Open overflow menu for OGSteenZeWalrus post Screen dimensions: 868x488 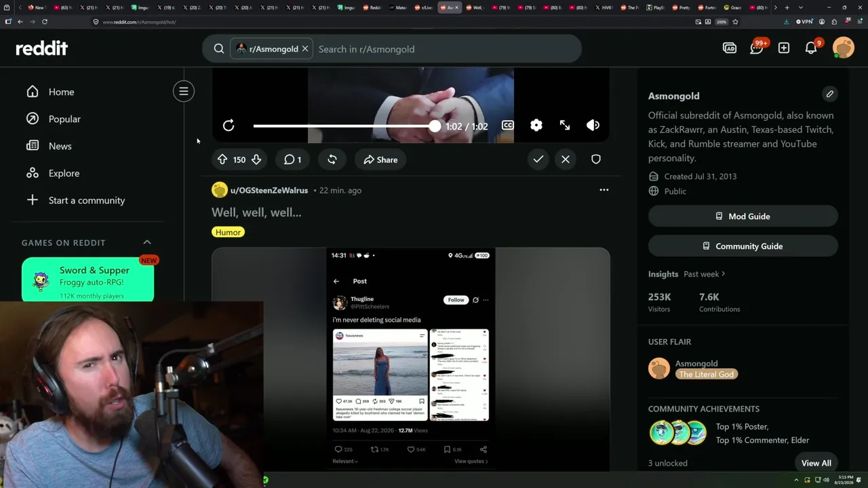tap(604, 190)
